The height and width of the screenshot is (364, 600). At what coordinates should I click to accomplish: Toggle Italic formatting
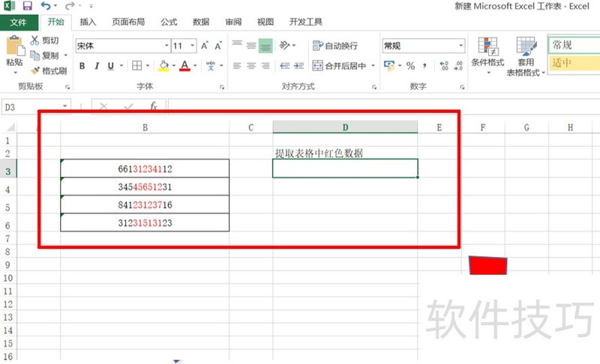click(97, 66)
